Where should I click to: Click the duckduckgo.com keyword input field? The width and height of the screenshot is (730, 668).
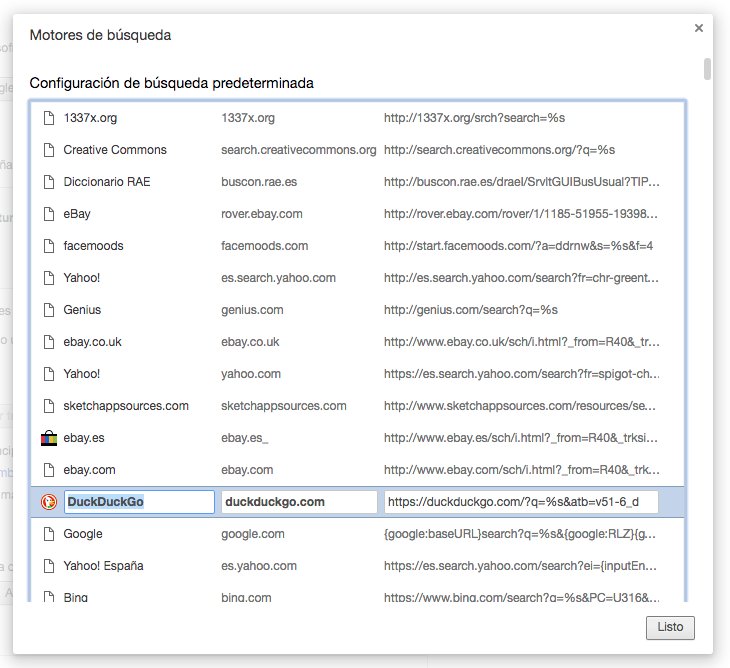pyautogui.click(x=299, y=502)
